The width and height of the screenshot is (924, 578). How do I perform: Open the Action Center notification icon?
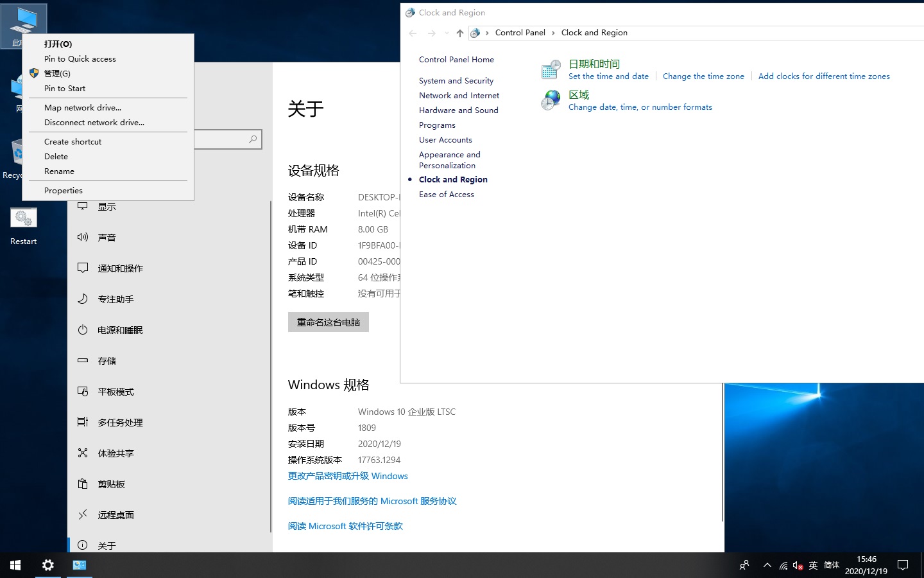tap(903, 565)
